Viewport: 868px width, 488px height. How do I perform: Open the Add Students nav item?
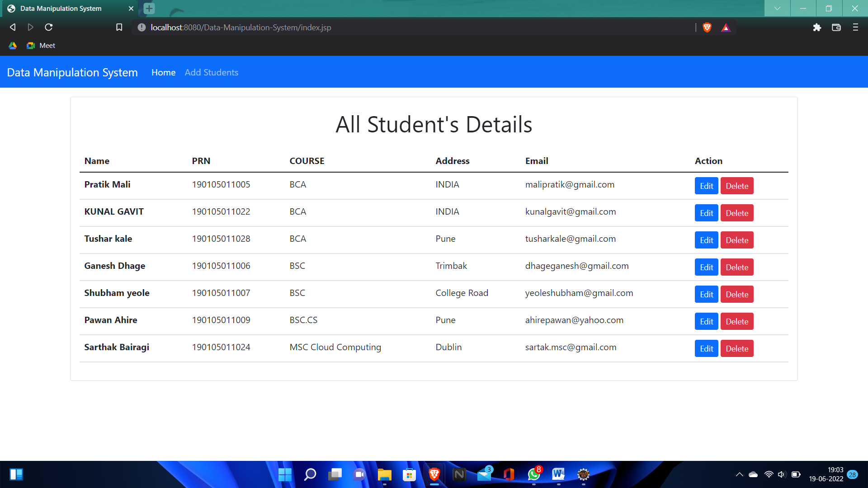(x=211, y=72)
